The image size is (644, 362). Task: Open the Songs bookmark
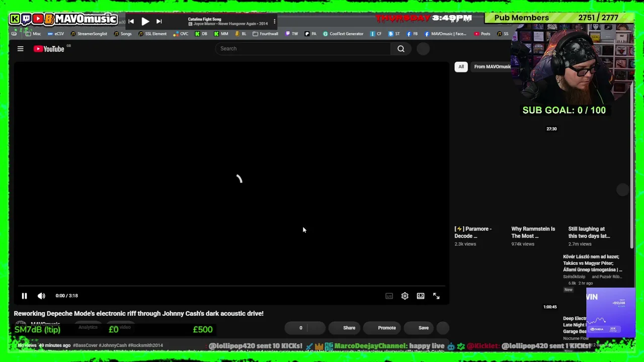(123, 34)
